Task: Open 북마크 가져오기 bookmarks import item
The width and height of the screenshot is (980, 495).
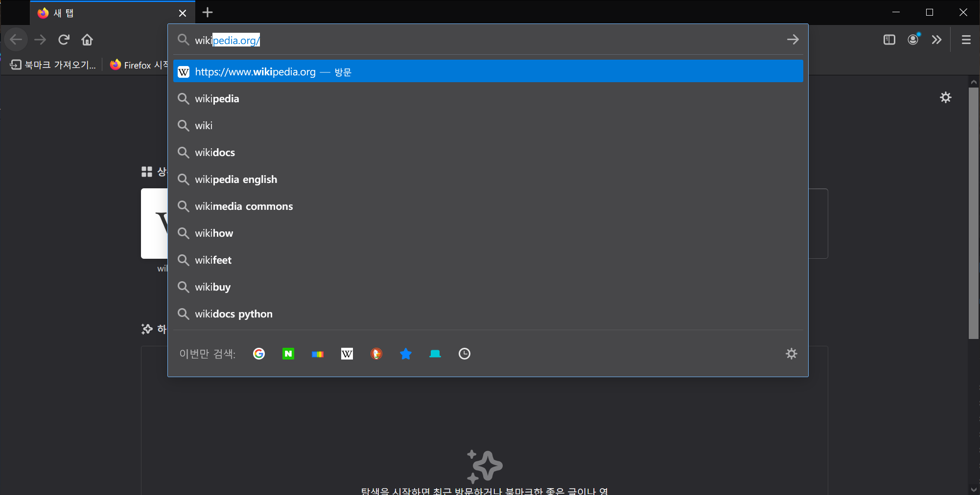Action: pyautogui.click(x=53, y=65)
